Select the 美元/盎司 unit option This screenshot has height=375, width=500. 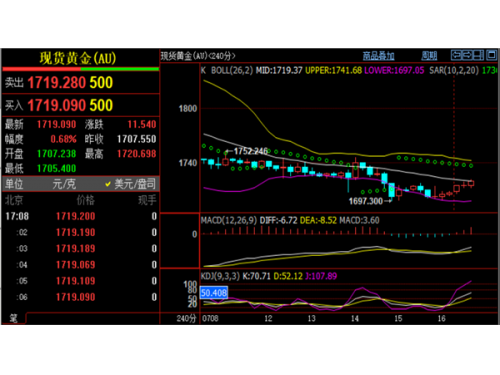point(131,184)
